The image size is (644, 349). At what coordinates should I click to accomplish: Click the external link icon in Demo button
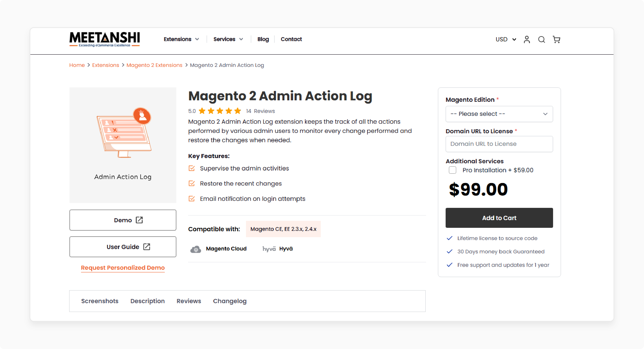point(139,220)
